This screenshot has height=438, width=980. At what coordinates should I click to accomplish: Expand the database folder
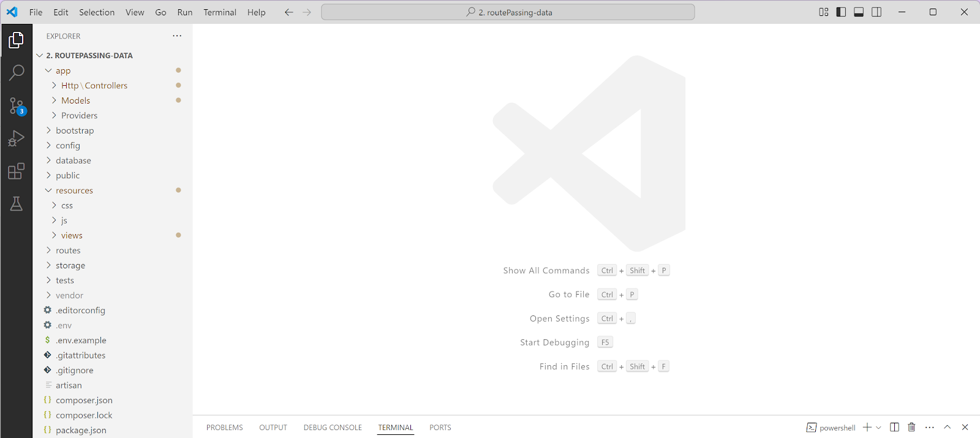click(113, 160)
